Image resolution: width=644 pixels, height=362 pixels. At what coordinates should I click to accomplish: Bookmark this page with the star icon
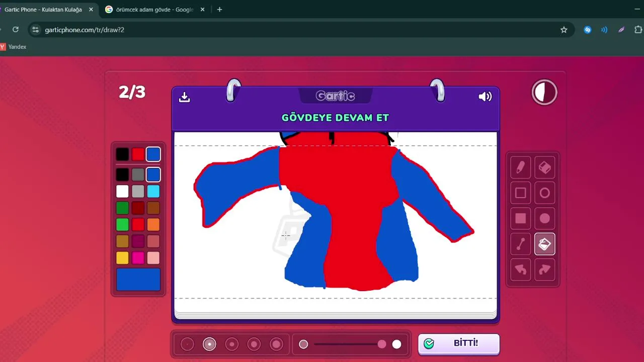point(564,30)
